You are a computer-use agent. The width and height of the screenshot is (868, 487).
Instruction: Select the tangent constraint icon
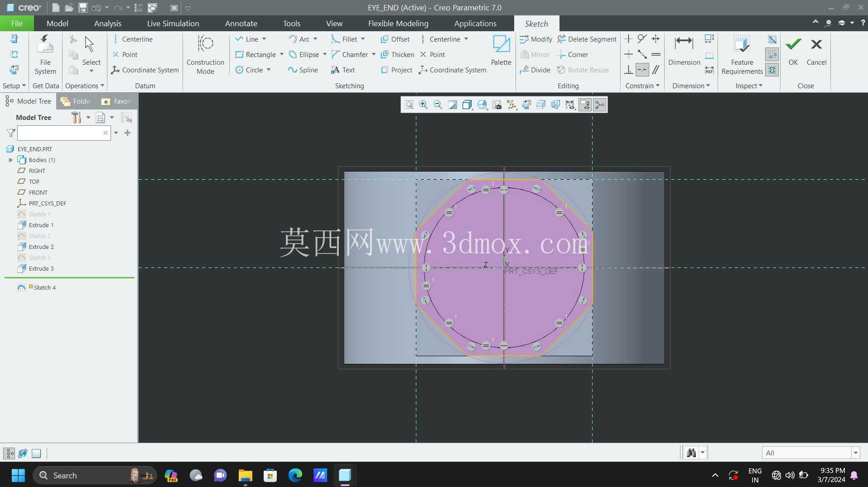pos(642,39)
